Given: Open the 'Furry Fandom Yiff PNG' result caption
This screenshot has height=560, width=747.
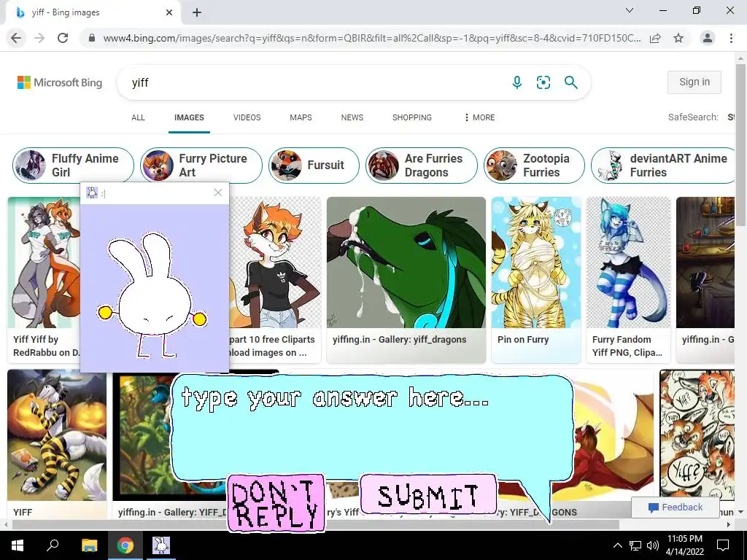Looking at the screenshot, I should (x=627, y=346).
